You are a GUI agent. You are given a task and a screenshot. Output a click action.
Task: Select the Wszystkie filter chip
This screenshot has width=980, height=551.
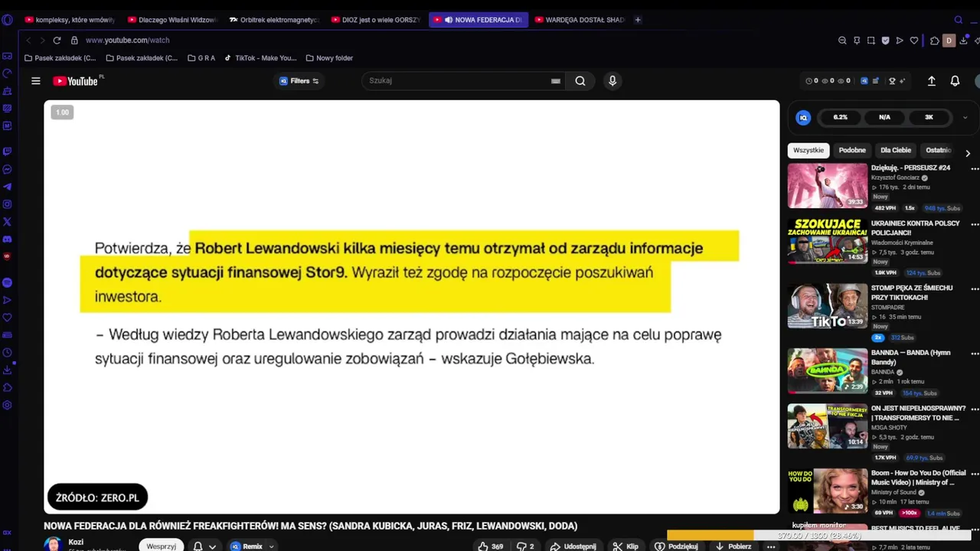coord(808,151)
